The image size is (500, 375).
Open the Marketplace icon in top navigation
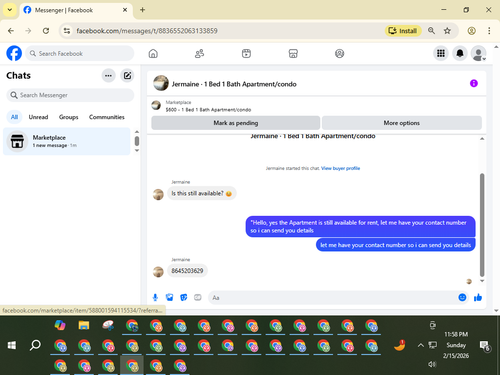(293, 53)
